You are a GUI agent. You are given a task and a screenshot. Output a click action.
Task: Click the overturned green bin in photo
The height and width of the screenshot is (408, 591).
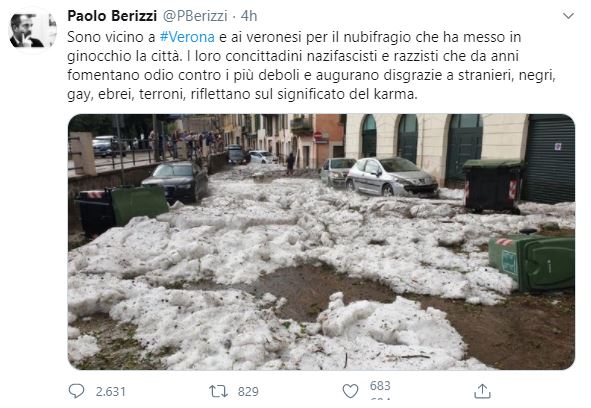[532, 262]
